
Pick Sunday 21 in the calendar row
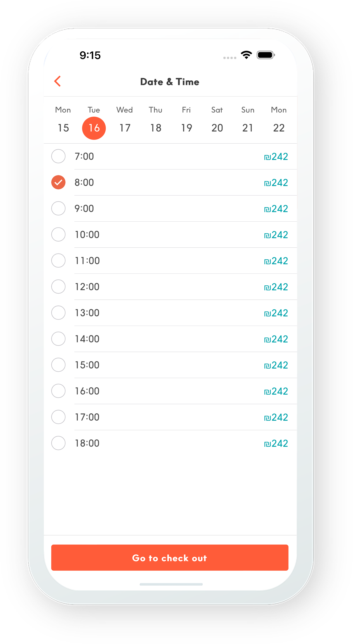[x=248, y=128]
